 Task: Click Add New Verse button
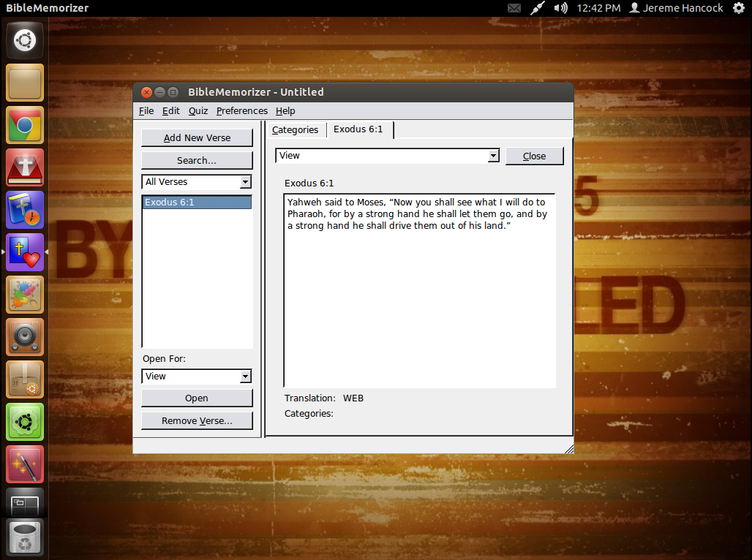[197, 137]
